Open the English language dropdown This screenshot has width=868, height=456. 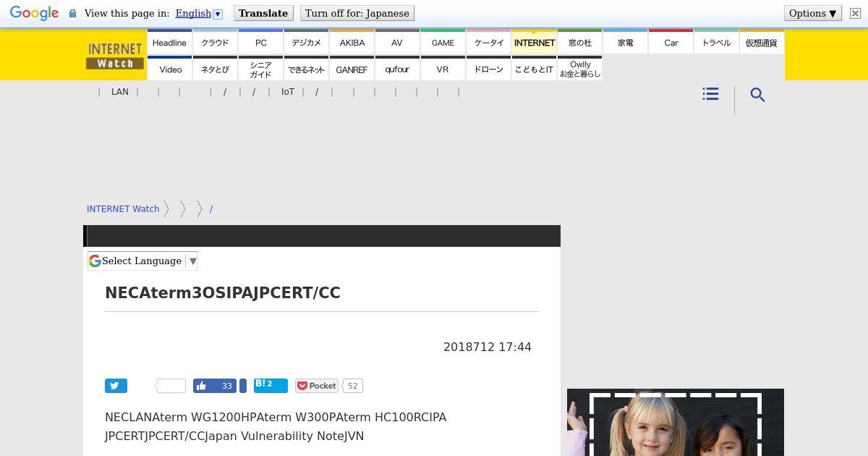point(199,14)
